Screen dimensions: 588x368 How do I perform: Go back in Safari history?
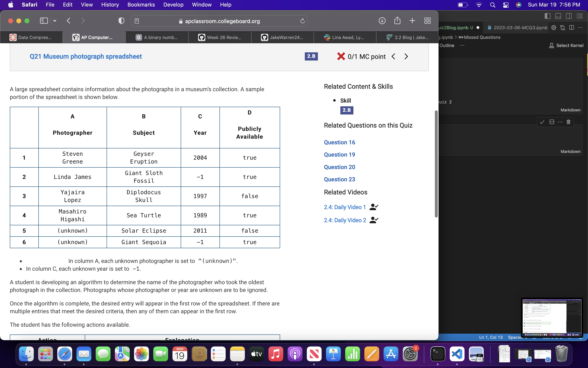[x=69, y=21]
